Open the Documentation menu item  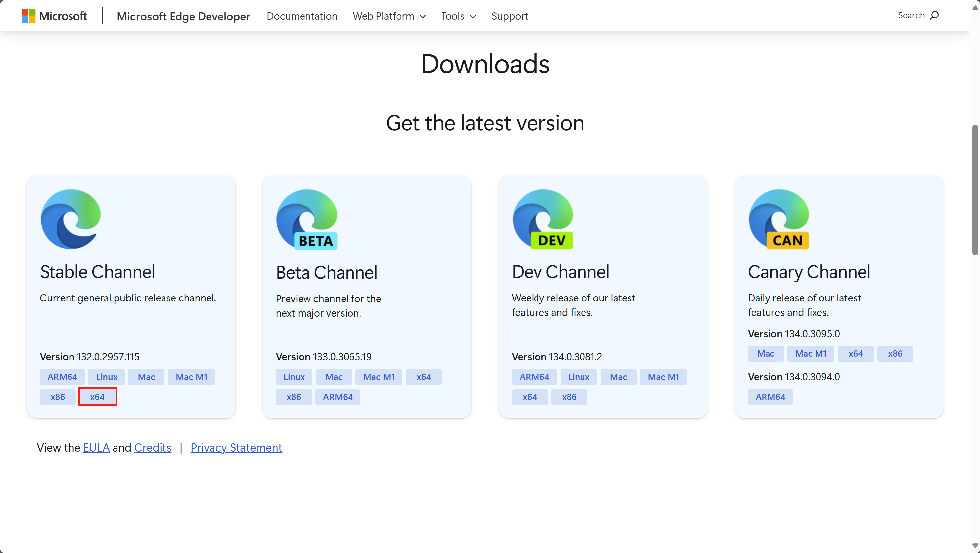302,16
